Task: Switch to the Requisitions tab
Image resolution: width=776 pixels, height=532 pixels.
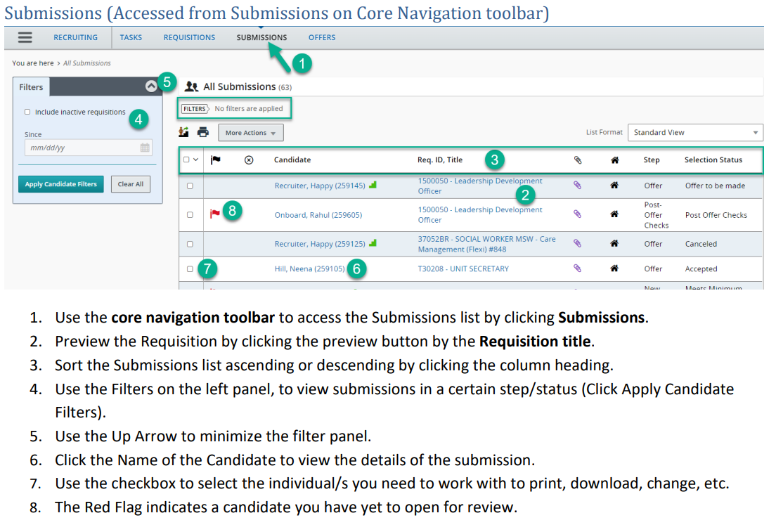Action: pos(189,37)
